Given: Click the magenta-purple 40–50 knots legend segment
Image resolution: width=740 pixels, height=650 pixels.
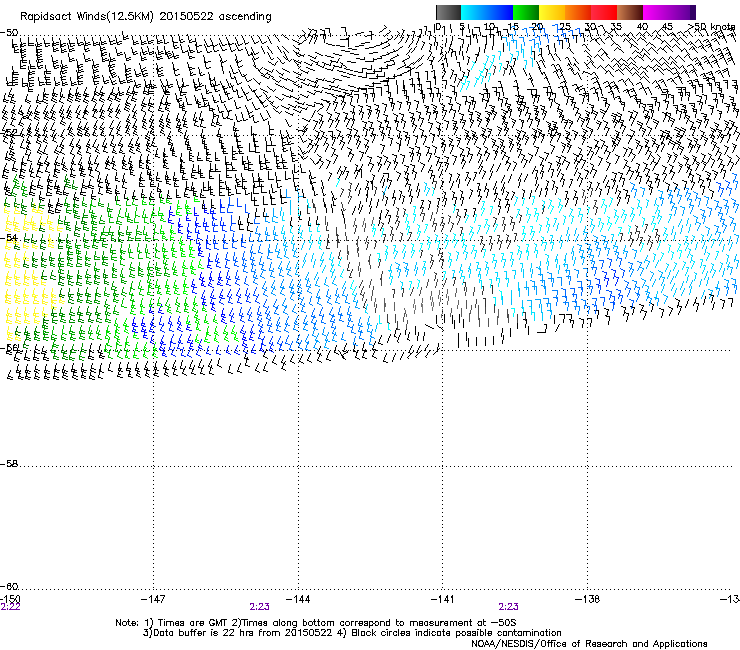Looking at the screenshot, I should click(x=669, y=12).
